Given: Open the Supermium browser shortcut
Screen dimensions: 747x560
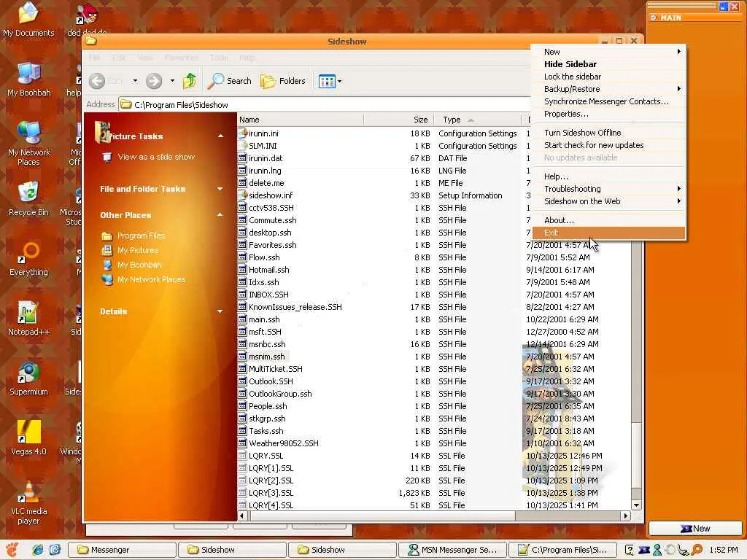Looking at the screenshot, I should coord(28,373).
